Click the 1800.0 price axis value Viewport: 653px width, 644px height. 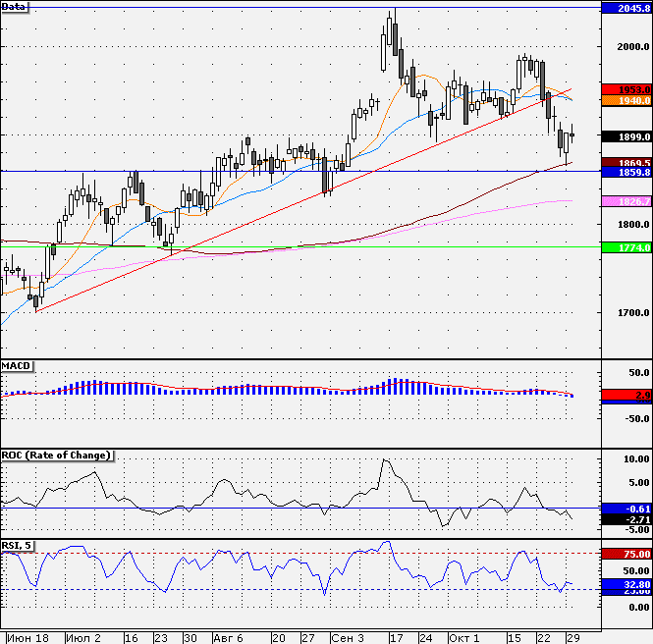633,225
